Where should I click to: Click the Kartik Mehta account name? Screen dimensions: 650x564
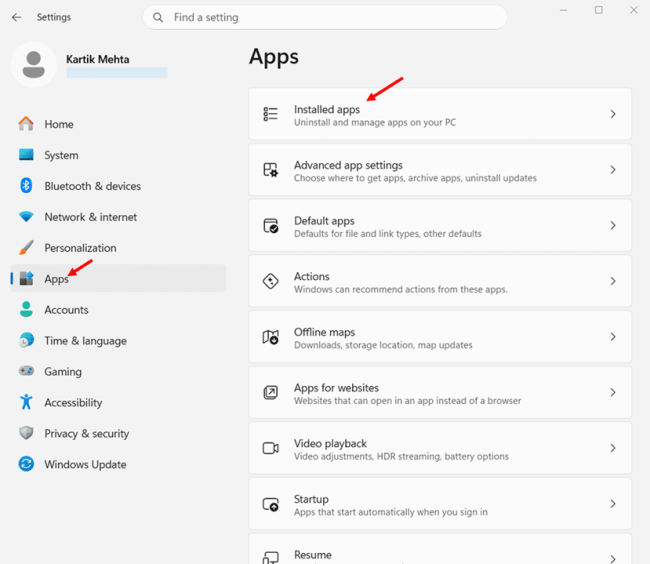pos(97,59)
